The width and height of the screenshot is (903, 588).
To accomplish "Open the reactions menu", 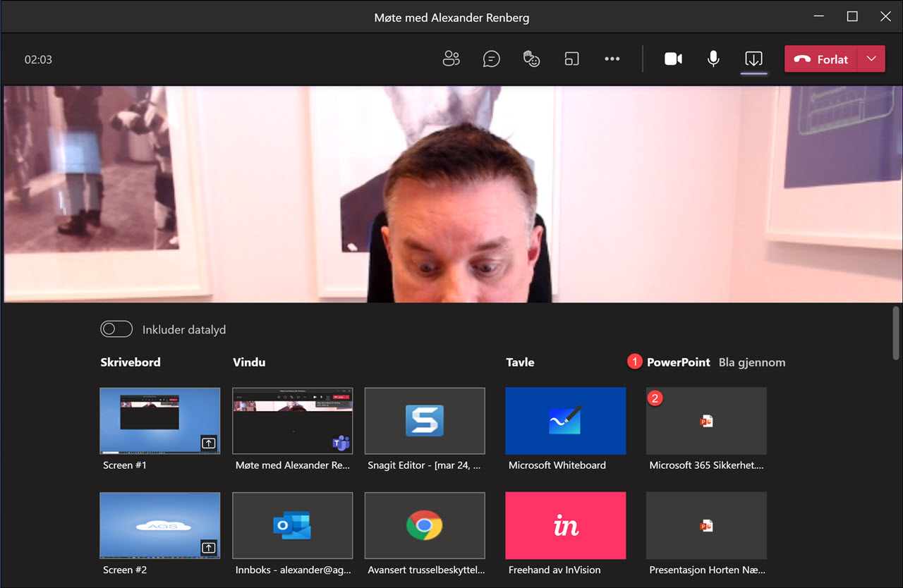I will coord(531,59).
